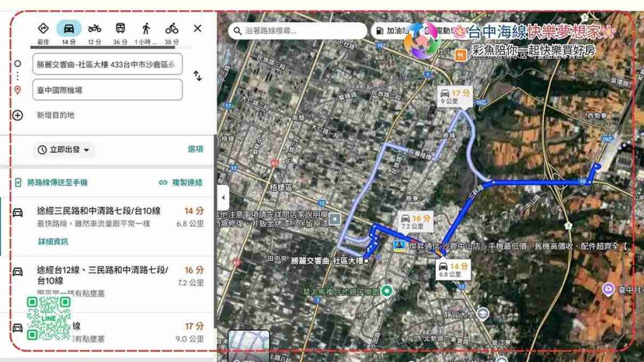The image size is (644, 362).
Task: Toggle the 加油站 gas station filter
Action: [390, 31]
